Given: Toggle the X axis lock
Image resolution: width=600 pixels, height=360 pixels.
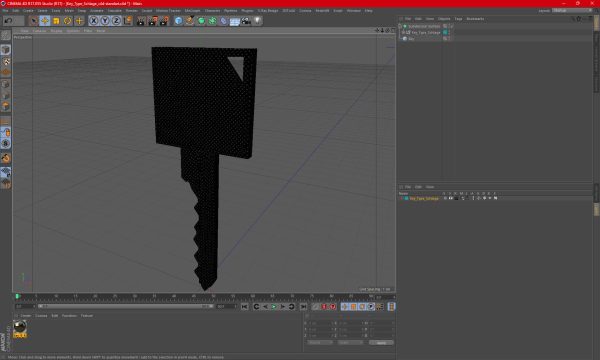Looking at the screenshot, I should (x=94, y=21).
